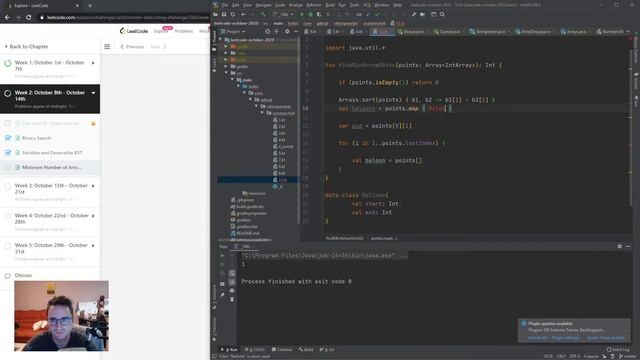Go back in the browser
Screen dimensions: 640x360
(7, 18)
